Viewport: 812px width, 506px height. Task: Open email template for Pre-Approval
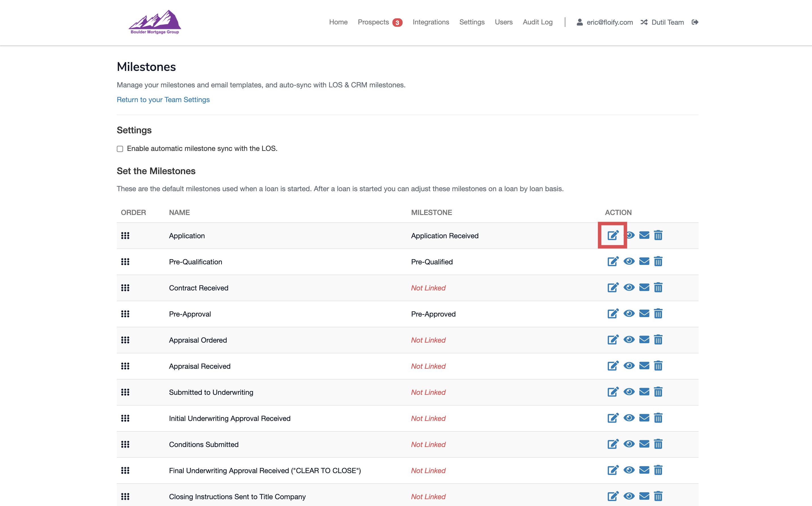coord(644,314)
